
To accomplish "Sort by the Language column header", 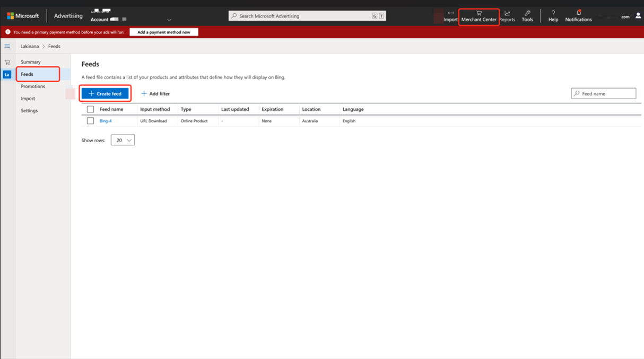I will tap(353, 109).
